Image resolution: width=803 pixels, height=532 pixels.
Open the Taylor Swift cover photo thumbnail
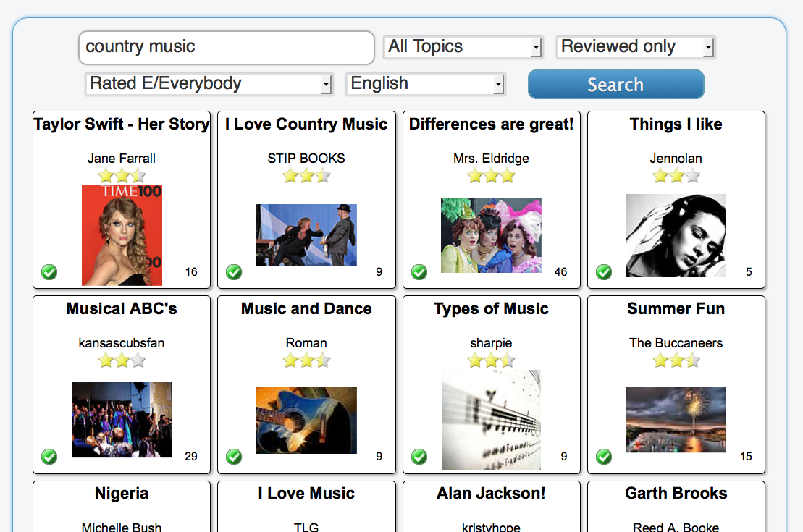tap(122, 235)
